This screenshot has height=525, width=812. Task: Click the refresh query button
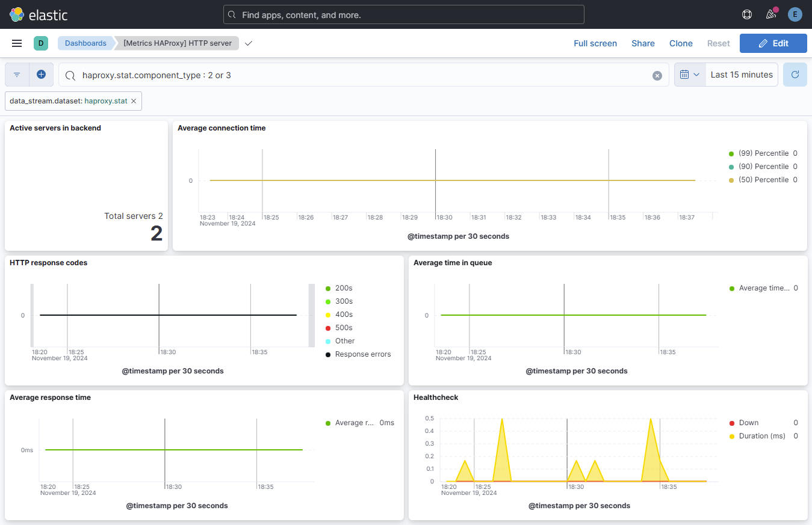[795, 75]
